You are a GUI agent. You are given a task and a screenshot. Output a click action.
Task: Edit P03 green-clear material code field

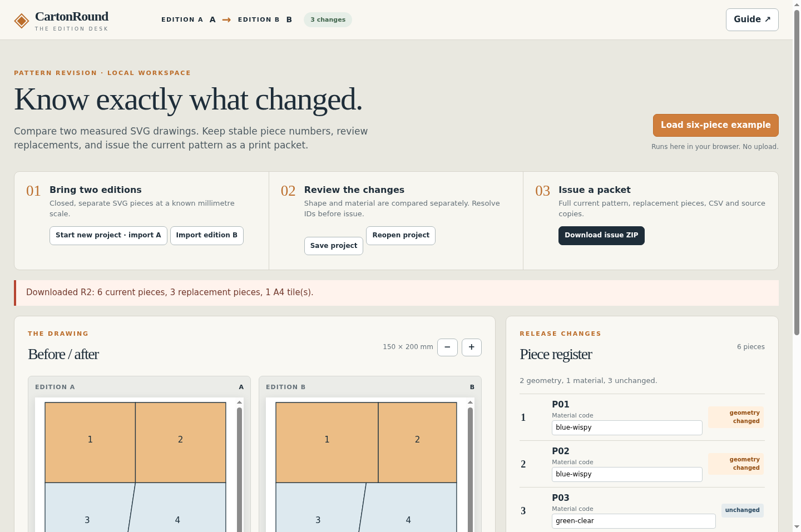point(634,521)
